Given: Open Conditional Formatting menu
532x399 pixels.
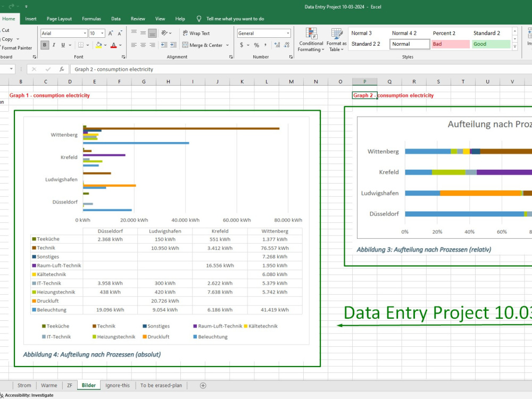Looking at the screenshot, I should pos(311,40).
